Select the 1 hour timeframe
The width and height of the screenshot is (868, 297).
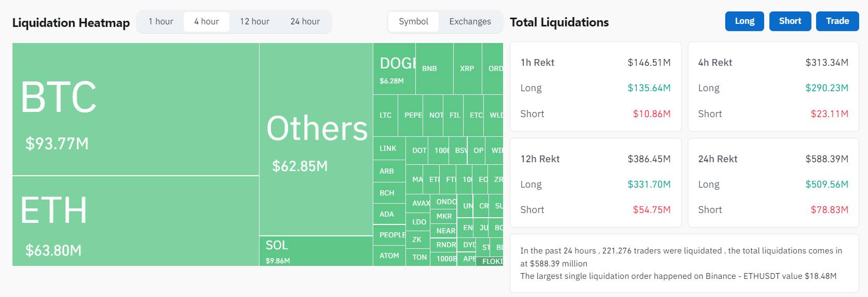pos(161,22)
